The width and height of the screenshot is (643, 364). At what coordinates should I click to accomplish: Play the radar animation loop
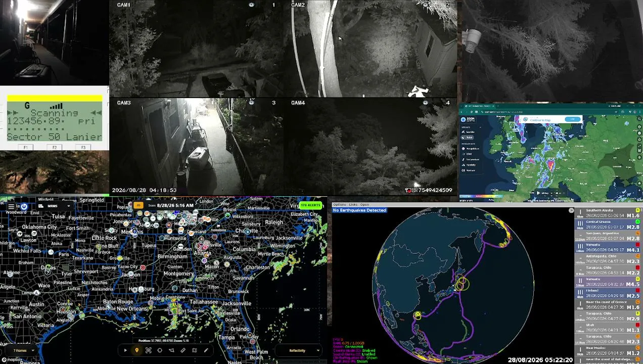125,350
